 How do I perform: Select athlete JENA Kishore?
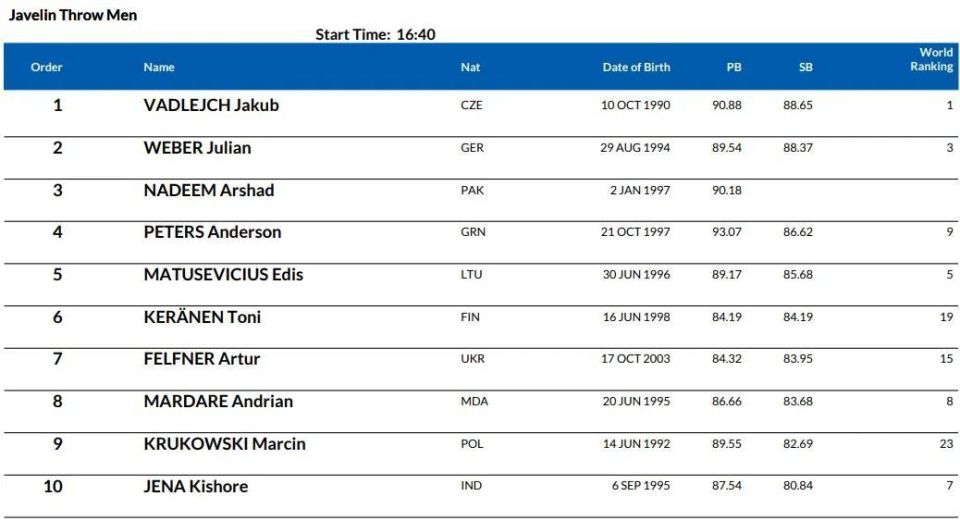(x=196, y=486)
